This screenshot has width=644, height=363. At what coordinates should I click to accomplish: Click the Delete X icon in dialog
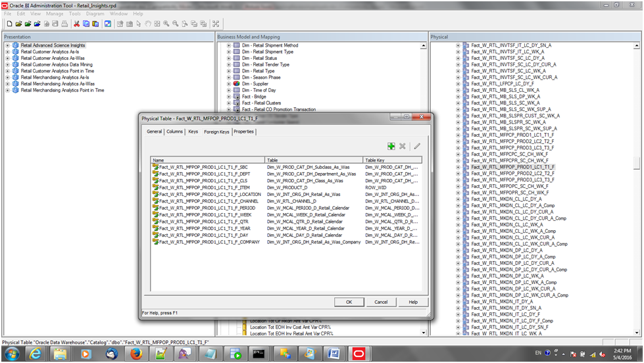[403, 146]
